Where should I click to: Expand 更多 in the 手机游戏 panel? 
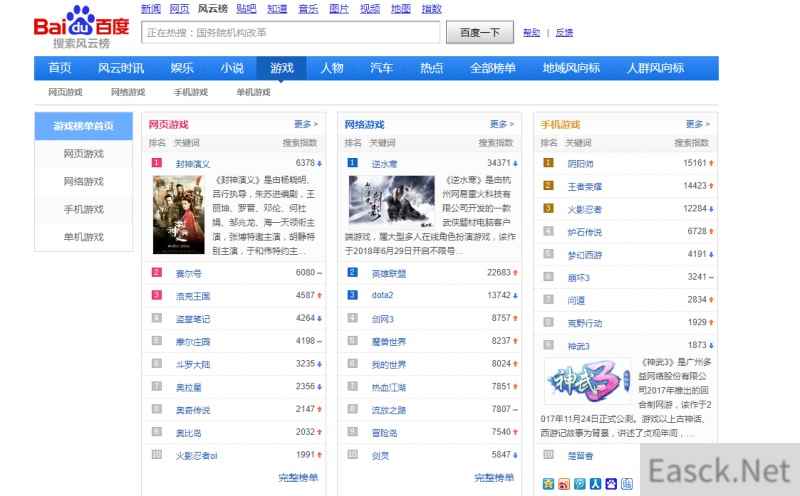(x=698, y=125)
